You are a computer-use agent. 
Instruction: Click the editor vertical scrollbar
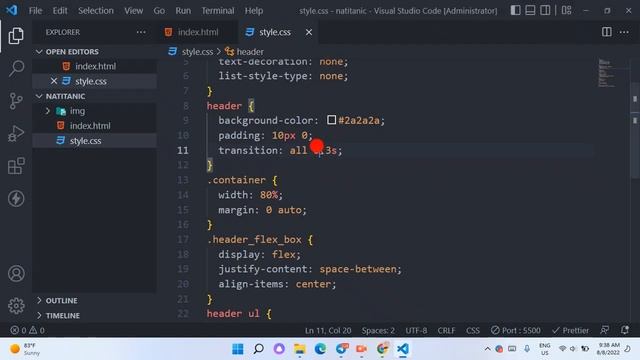[x=635, y=131]
